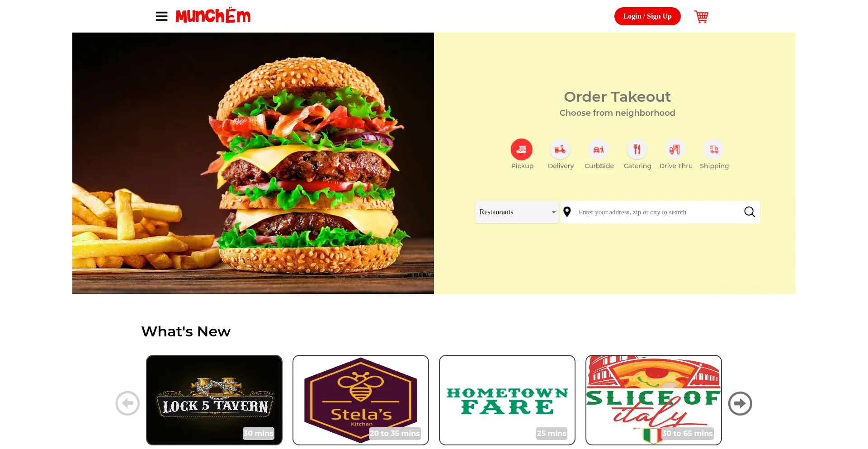Show next What's New restaurants
Viewport: 868px width, 449px height.
pyautogui.click(x=740, y=403)
